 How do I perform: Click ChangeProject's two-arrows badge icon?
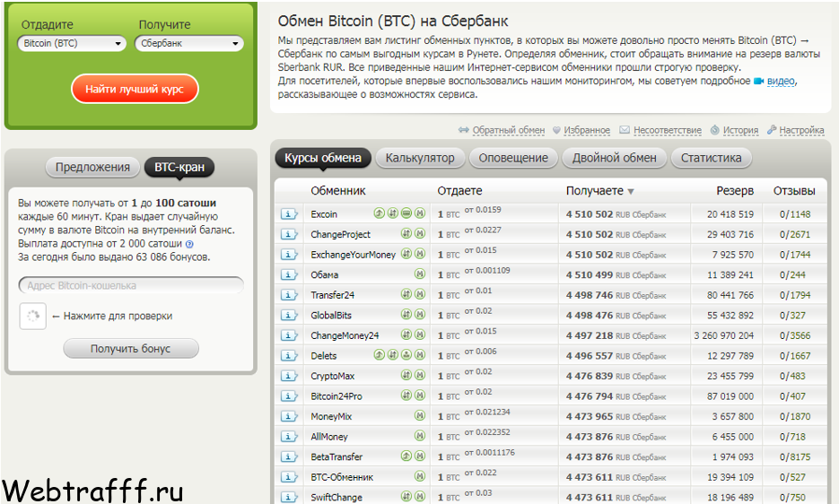pyautogui.click(x=406, y=234)
